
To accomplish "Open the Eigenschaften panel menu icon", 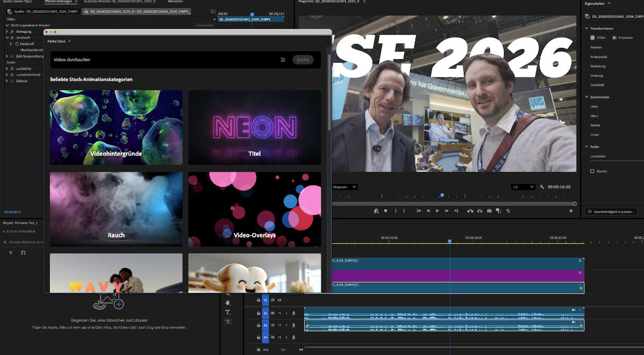I will tap(609, 3).
